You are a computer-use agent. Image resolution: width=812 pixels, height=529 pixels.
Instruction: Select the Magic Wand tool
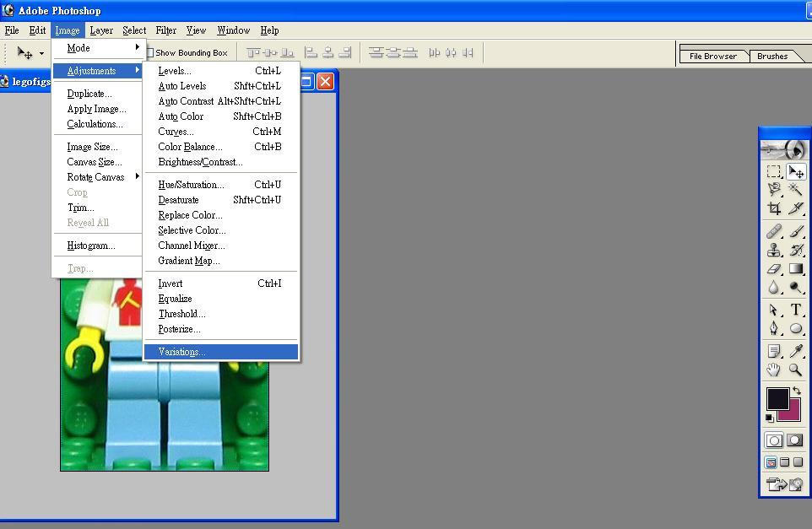(x=795, y=190)
